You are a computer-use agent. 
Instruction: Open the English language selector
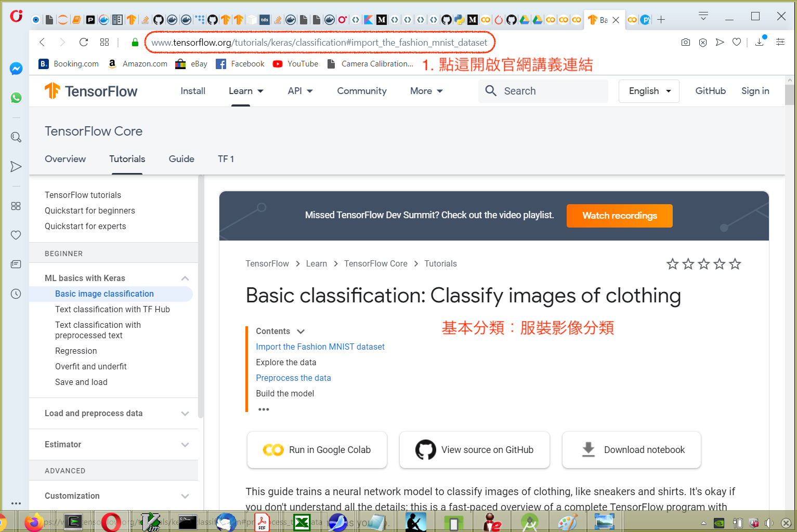click(649, 91)
